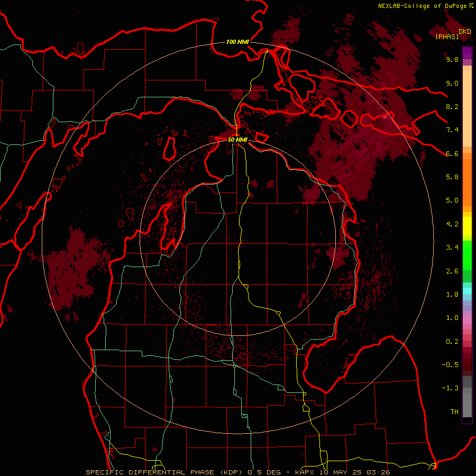Viewport: 476px width, 476px height.
Task: Click the bright green color bar segment
Action: click(467, 255)
